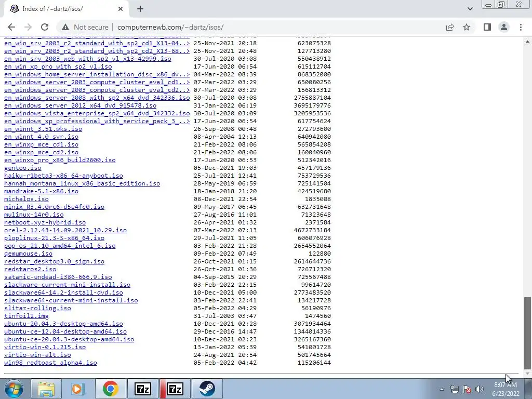Open the network tray icon
This screenshot has width=532, height=399.
(x=454, y=389)
